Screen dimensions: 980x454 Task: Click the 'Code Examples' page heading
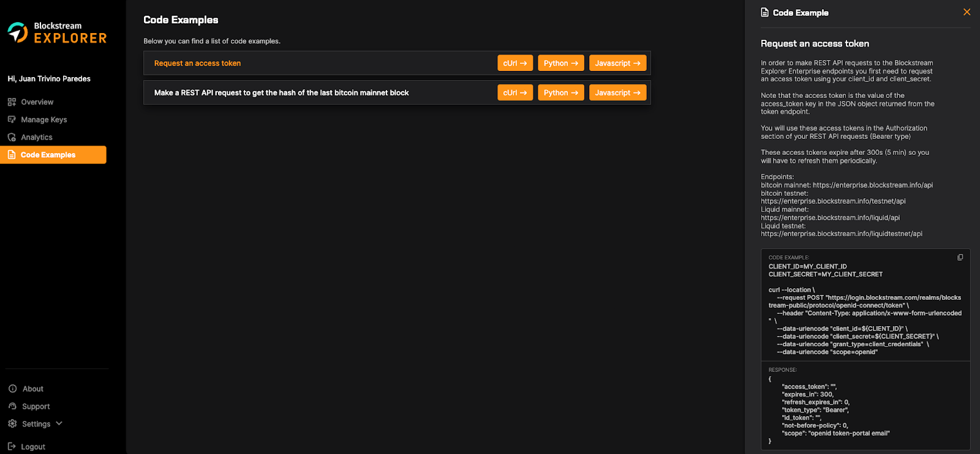click(x=181, y=20)
